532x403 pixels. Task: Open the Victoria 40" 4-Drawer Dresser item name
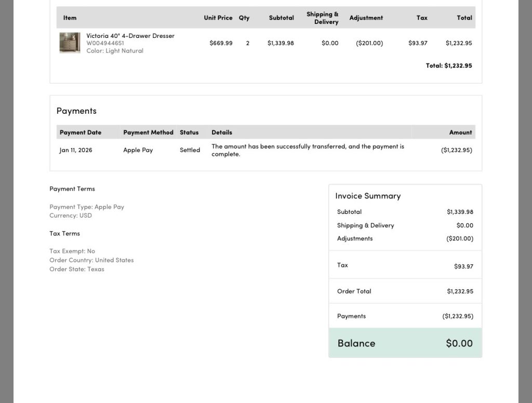130,36
